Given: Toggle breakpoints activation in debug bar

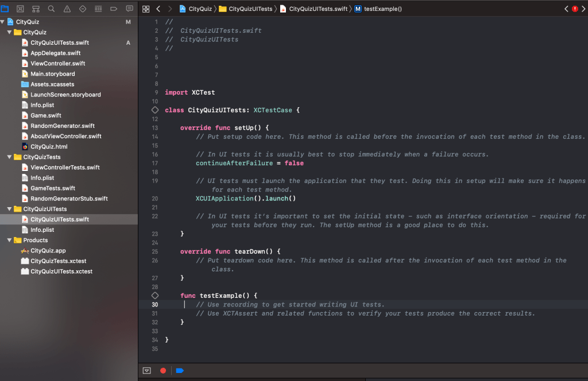Looking at the screenshot, I should click(180, 371).
